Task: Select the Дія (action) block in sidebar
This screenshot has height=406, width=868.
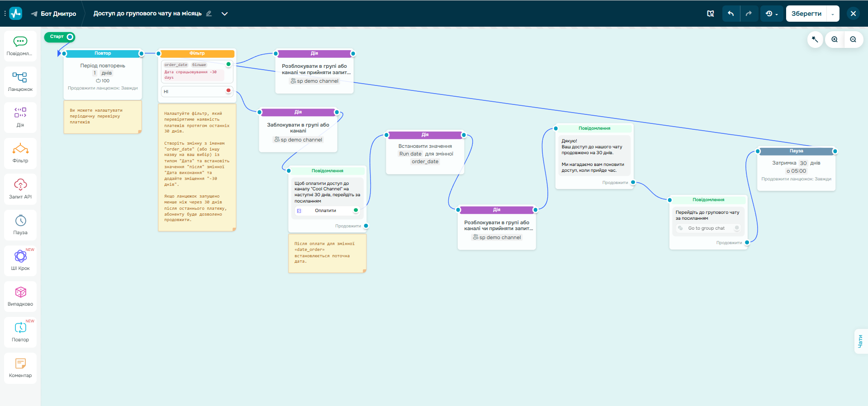Action: click(20, 118)
